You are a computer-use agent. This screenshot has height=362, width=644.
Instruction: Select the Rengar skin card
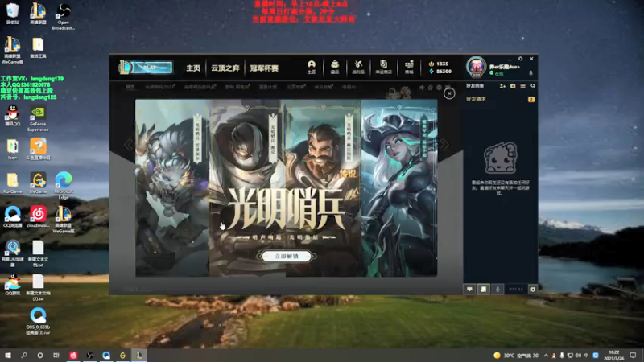(172, 188)
